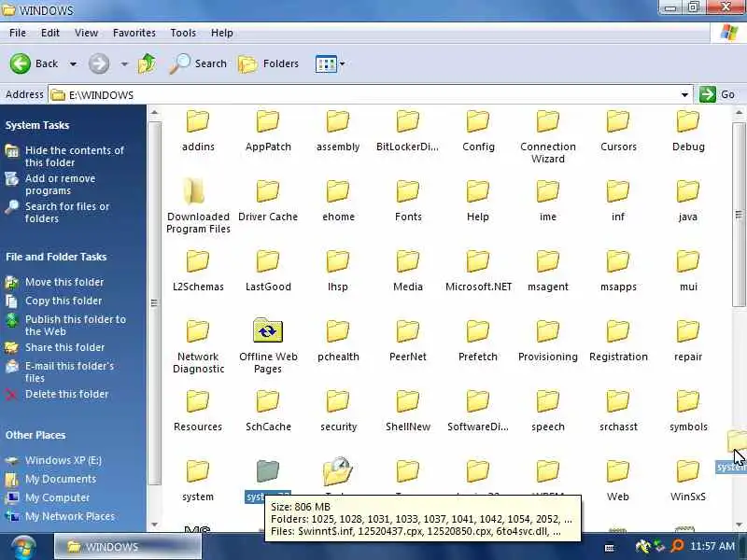This screenshot has height=560, width=747.
Task: Click Hide the contents of this folder
Action: tap(75, 156)
